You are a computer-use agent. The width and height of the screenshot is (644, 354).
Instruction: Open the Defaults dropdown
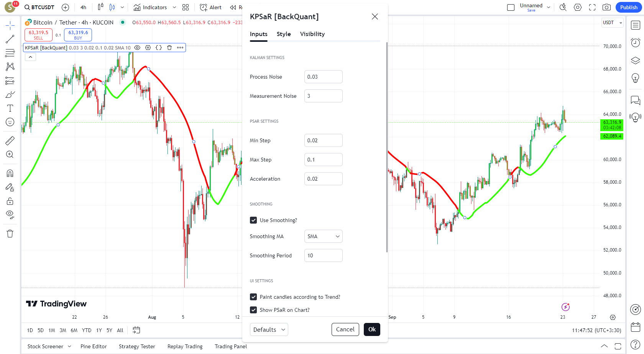click(269, 329)
